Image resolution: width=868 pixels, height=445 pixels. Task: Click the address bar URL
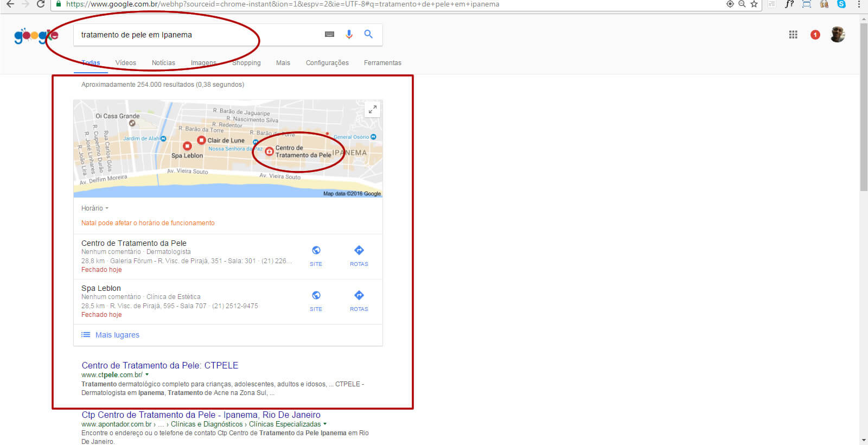[282, 4]
